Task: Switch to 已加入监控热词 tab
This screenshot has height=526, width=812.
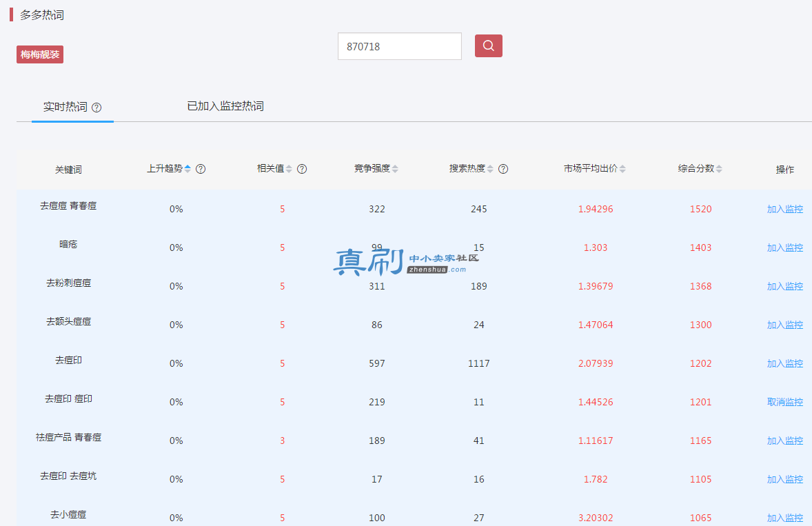Action: 225,106
